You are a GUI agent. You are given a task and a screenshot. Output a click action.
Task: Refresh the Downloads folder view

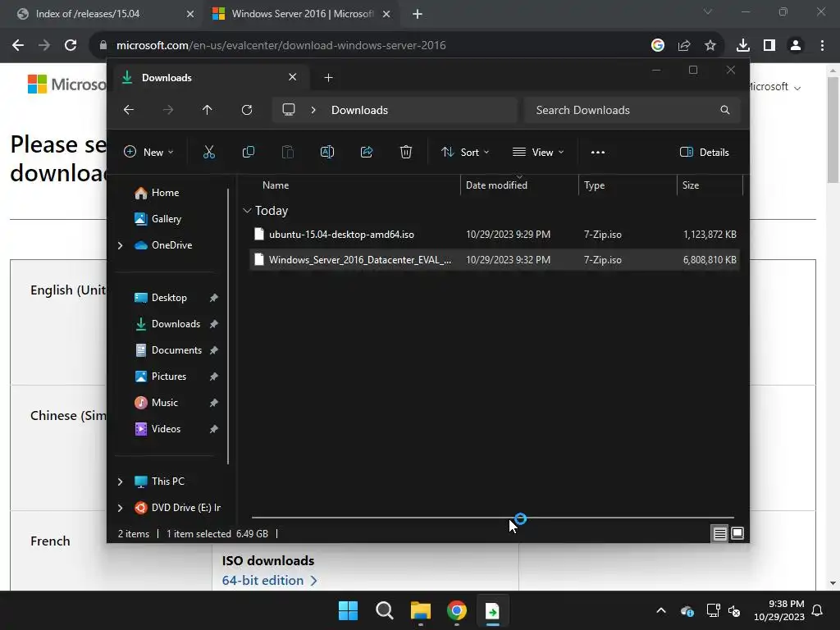(x=247, y=110)
